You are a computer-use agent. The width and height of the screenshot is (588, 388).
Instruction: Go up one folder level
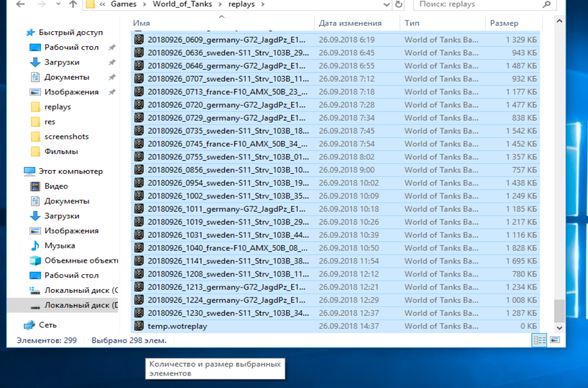point(73,4)
